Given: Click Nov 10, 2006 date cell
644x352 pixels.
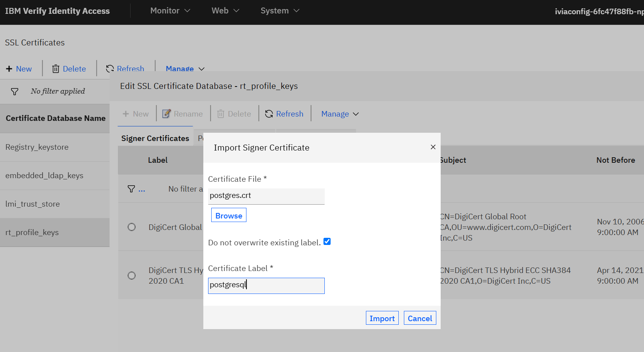Looking at the screenshot, I should tap(620, 227).
